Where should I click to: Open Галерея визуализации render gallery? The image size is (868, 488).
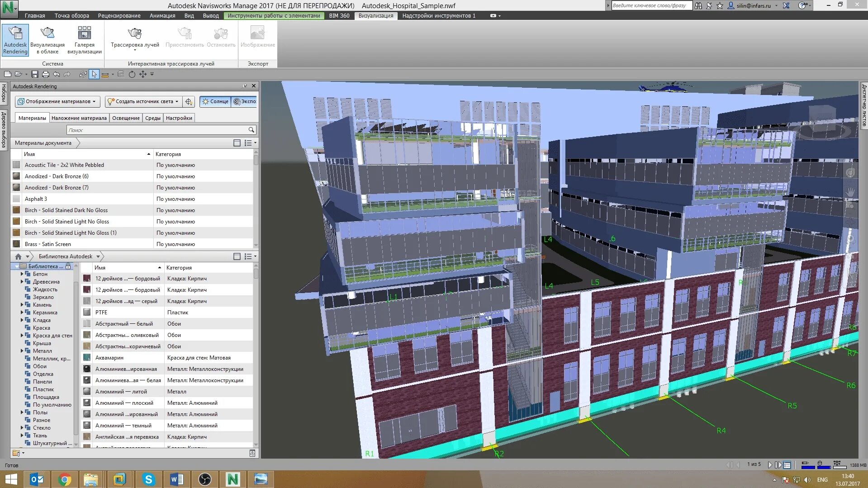click(85, 40)
